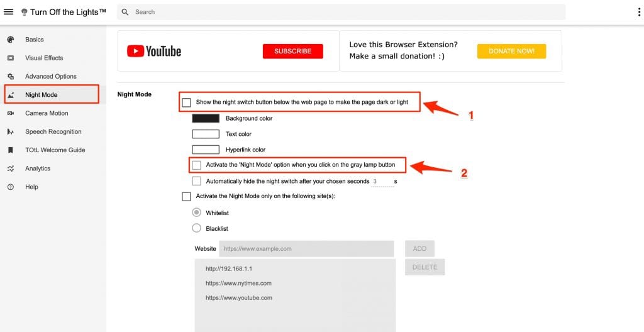Click the Turn Off the Lights title text
The height and width of the screenshot is (332, 644).
68,13
